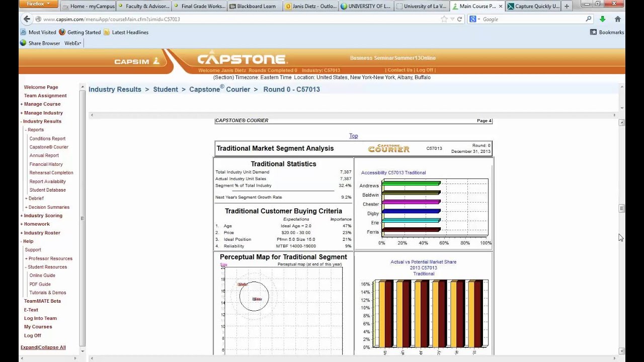This screenshot has height=362, width=644.
Task: Go back with the browser back arrow
Action: point(27,19)
